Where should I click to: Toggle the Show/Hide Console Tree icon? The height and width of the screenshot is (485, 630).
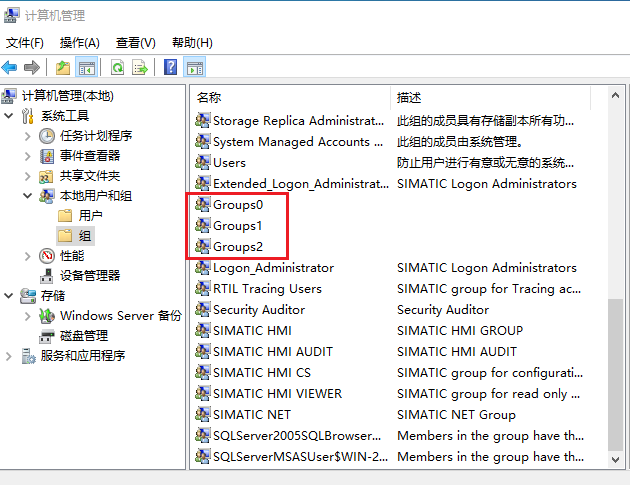(x=87, y=68)
